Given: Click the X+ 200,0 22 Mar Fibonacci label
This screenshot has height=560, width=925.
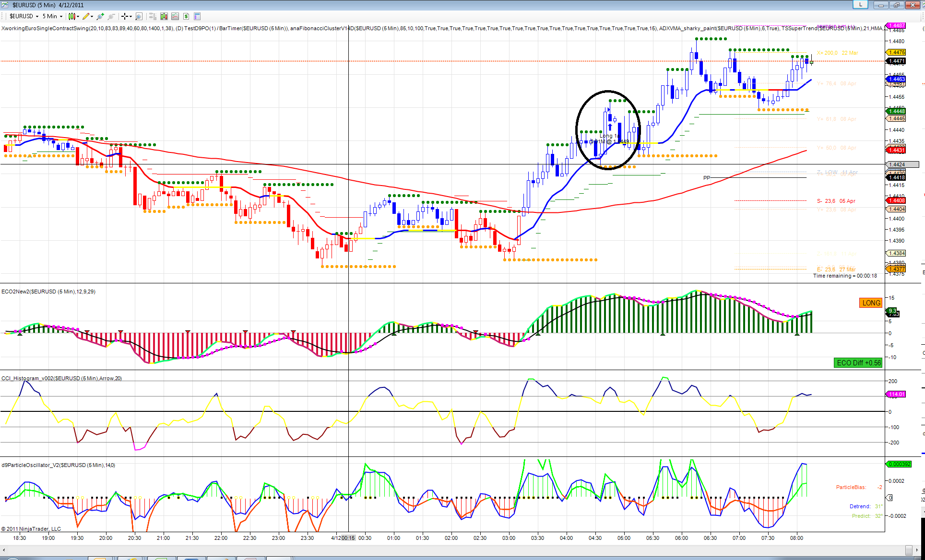Looking at the screenshot, I should point(838,53).
